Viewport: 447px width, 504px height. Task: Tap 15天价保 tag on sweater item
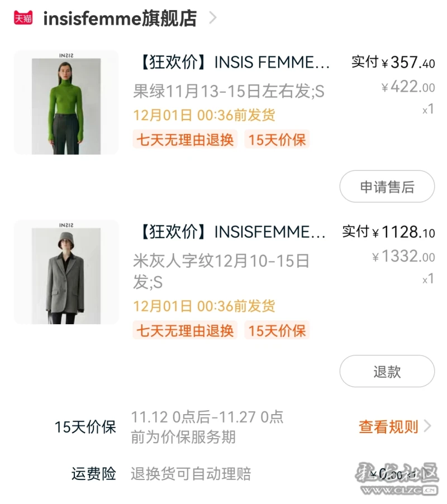tap(277, 139)
